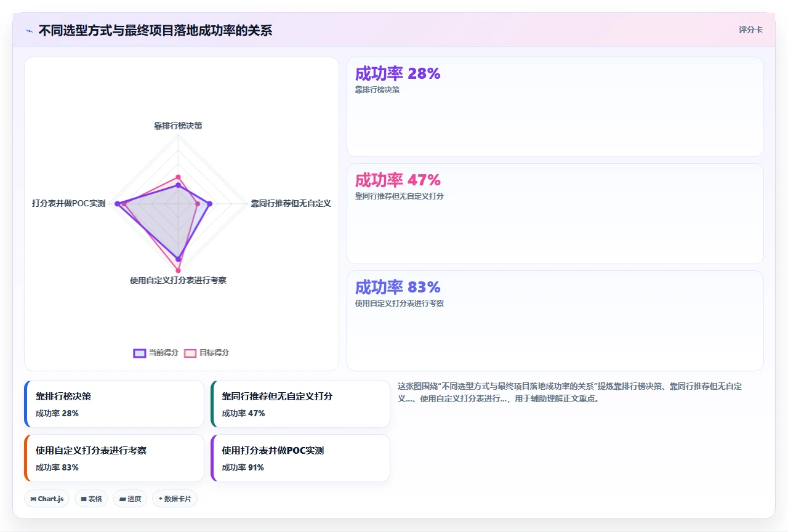Click the green-edged card titled 靠同行推荐但无自定义打分
788x532 pixels.
tap(300, 404)
